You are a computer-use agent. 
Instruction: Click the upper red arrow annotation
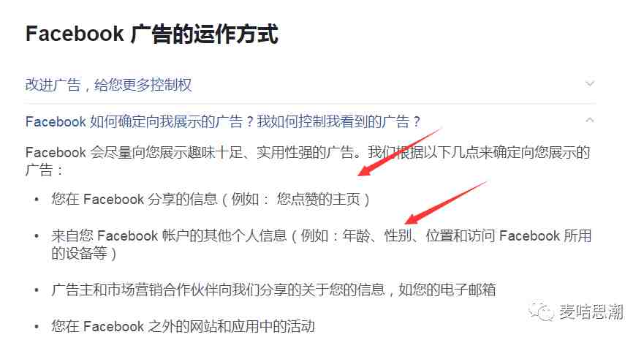pyautogui.click(x=398, y=153)
